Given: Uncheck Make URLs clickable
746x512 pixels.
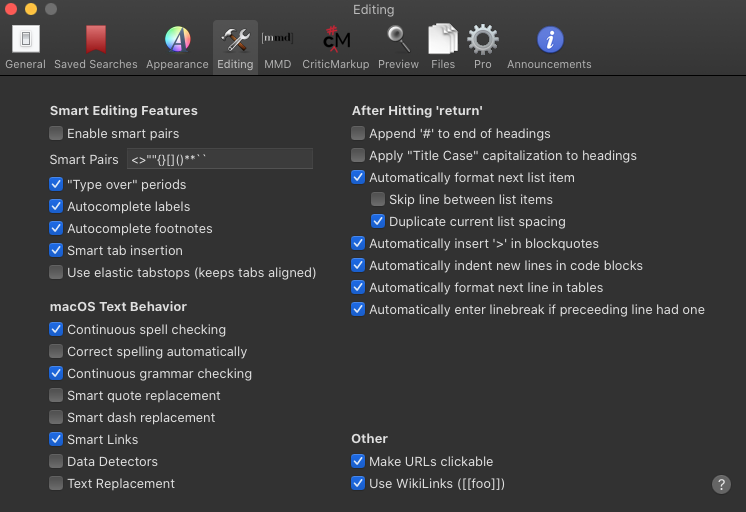Looking at the screenshot, I should coord(359,462).
